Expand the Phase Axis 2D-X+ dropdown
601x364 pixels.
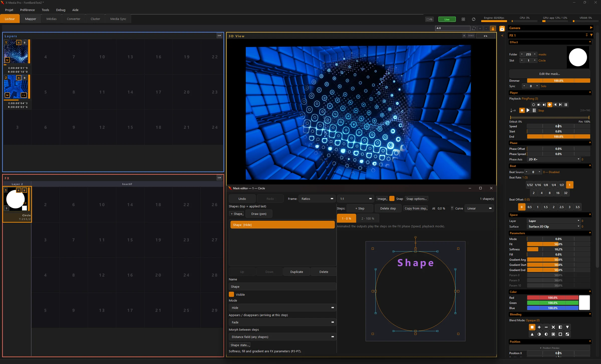[554, 159]
